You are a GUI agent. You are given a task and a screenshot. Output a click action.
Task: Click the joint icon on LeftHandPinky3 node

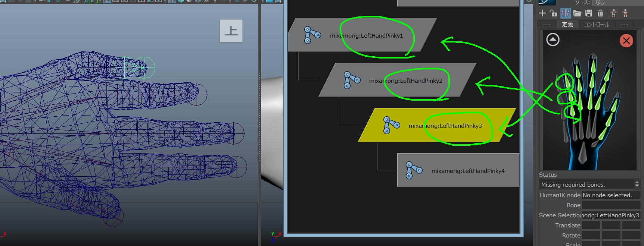pos(391,125)
